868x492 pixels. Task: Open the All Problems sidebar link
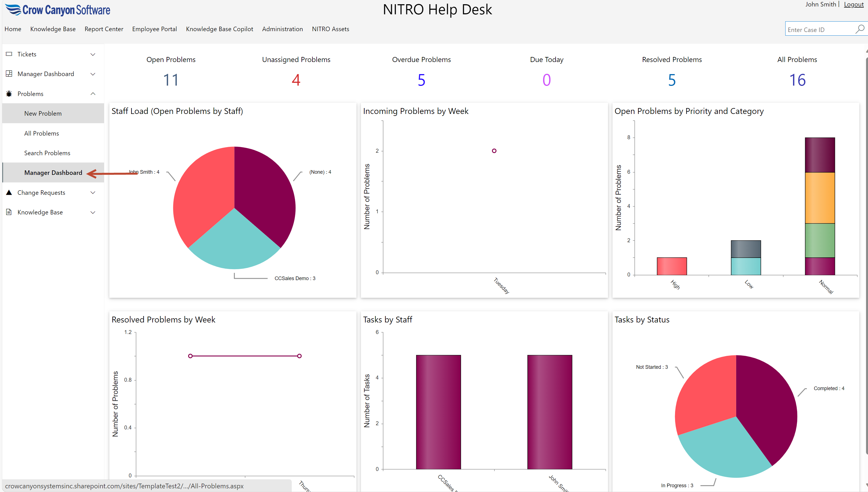[42, 133]
